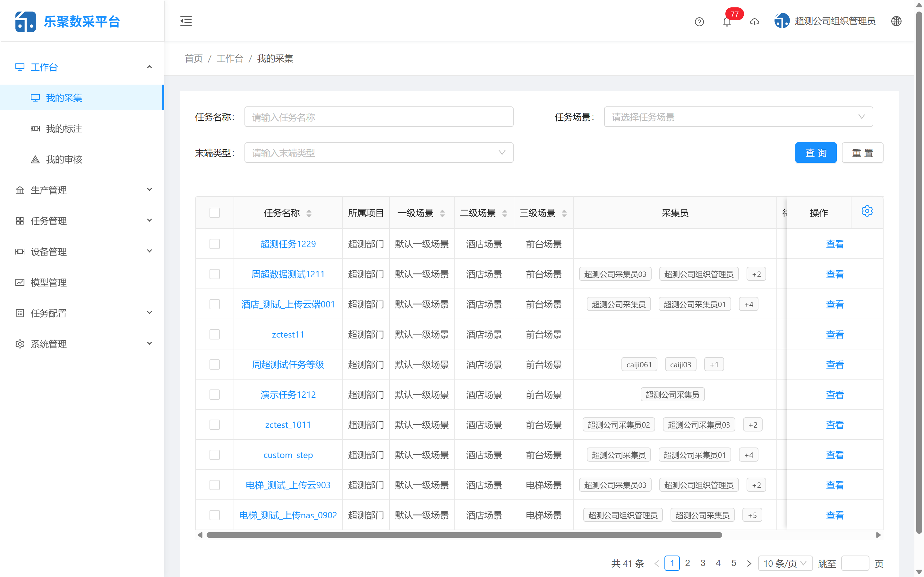924x577 pixels.
Task: Click the blue 查询 search button
Action: click(816, 152)
